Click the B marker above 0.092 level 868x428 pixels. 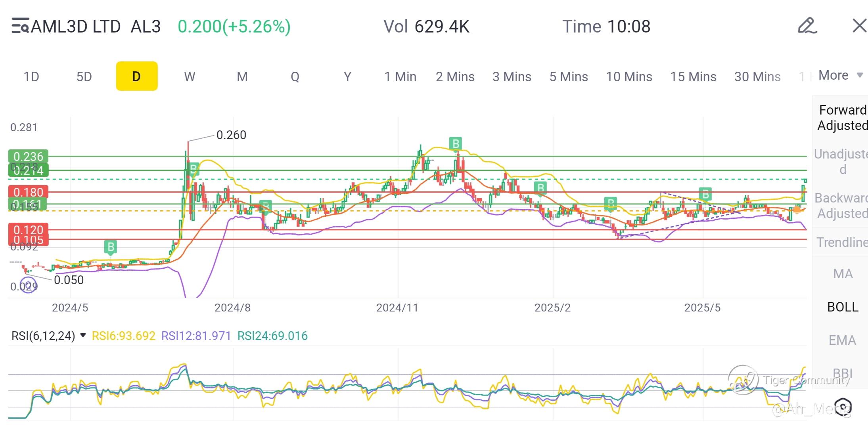pos(111,247)
